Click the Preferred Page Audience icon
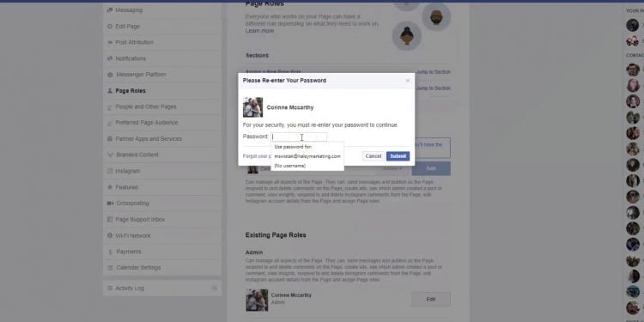Image resolution: width=644 pixels, height=322 pixels. click(x=110, y=123)
